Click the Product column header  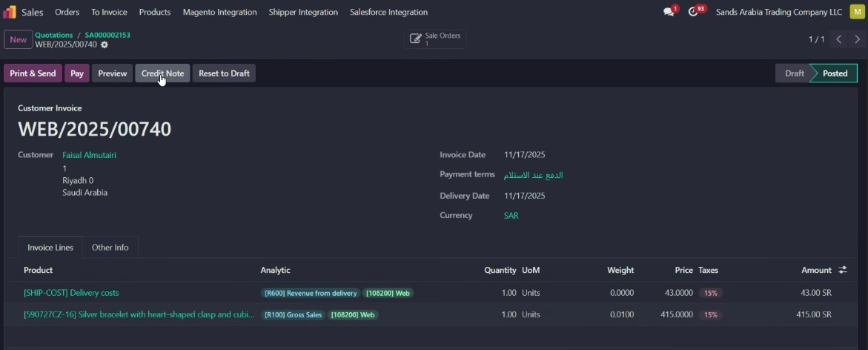click(x=39, y=270)
